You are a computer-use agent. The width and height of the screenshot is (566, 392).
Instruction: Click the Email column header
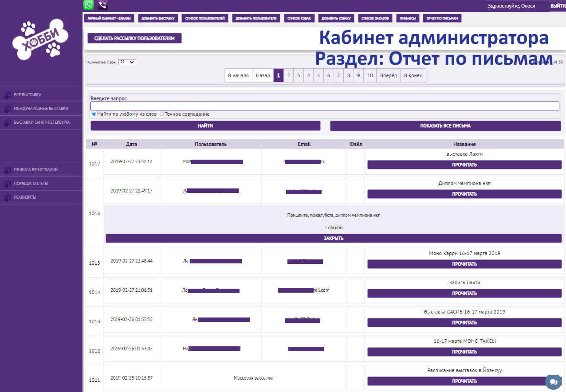pos(304,144)
